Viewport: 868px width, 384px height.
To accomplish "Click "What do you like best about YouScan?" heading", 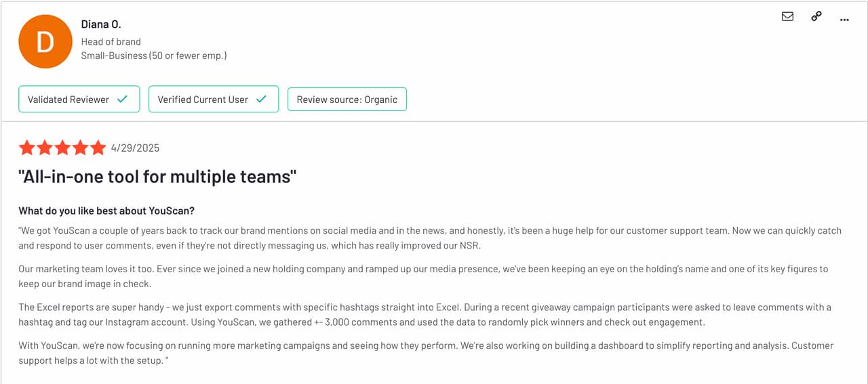I will tap(106, 211).
